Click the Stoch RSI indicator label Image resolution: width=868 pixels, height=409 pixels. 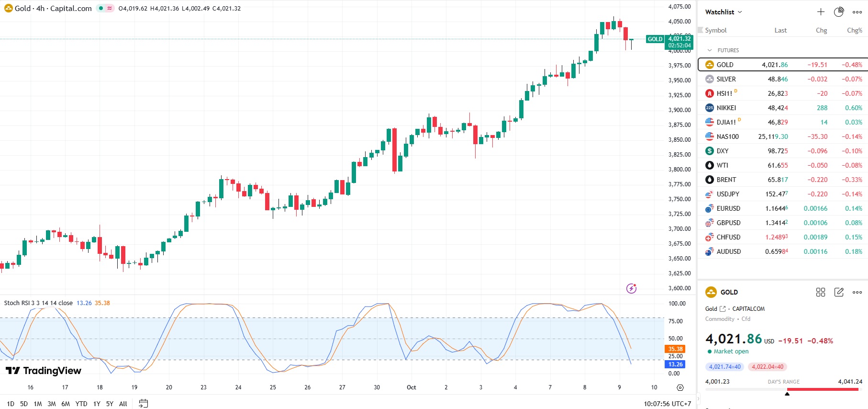(38, 303)
